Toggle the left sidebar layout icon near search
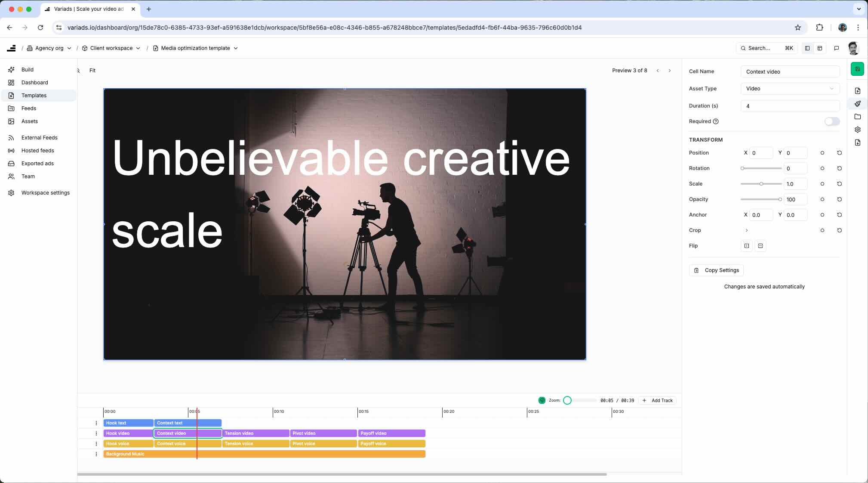 pos(806,48)
